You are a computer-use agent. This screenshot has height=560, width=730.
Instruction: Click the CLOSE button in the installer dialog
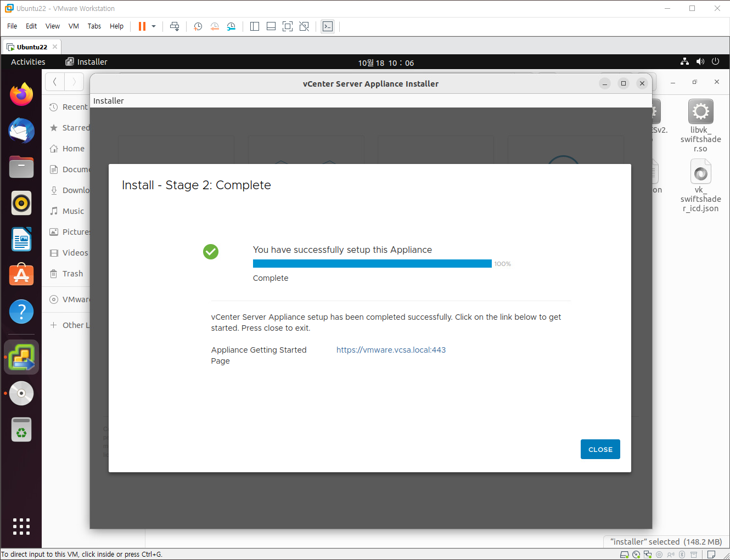pyautogui.click(x=600, y=449)
